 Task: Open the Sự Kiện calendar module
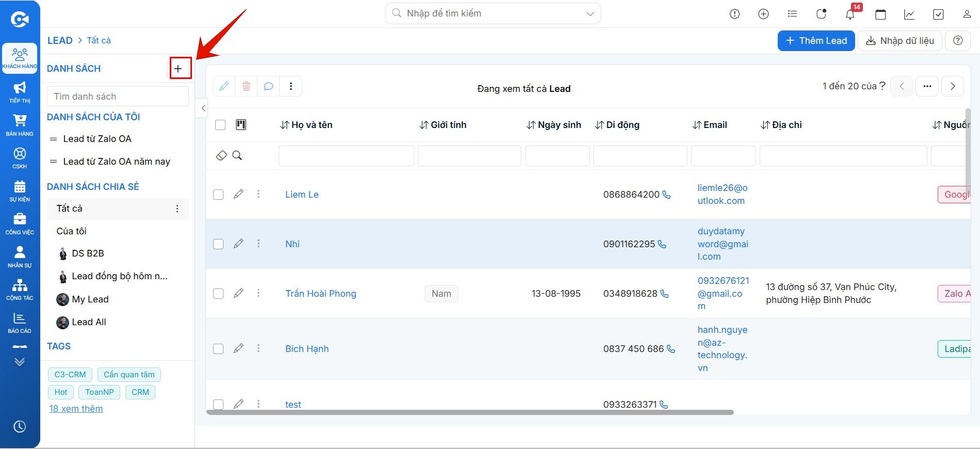point(20,191)
